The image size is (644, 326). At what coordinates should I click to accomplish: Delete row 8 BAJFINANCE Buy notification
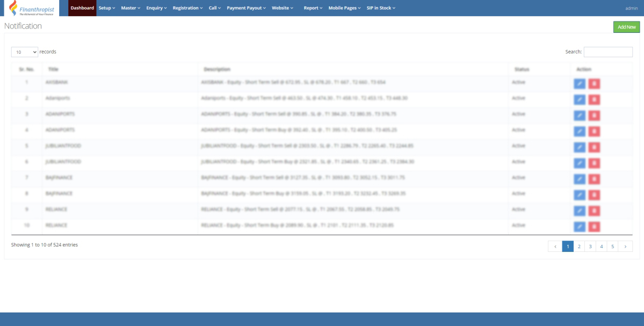[x=594, y=194]
